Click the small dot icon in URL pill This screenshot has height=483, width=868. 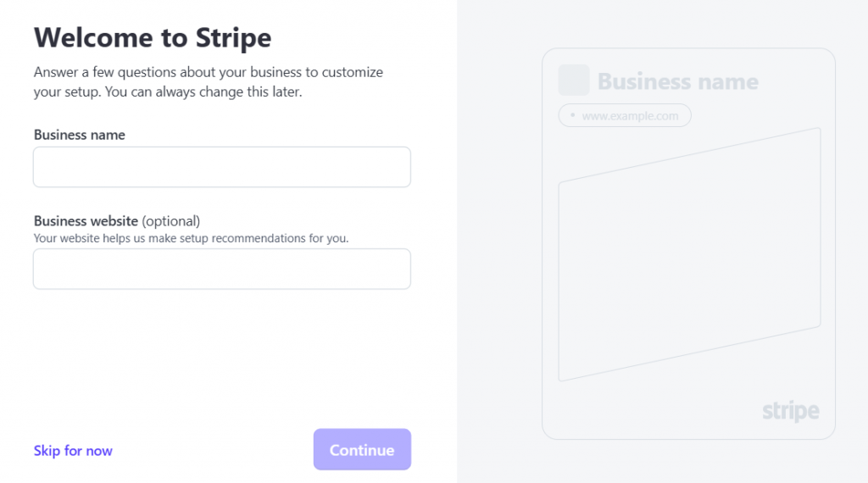click(573, 115)
